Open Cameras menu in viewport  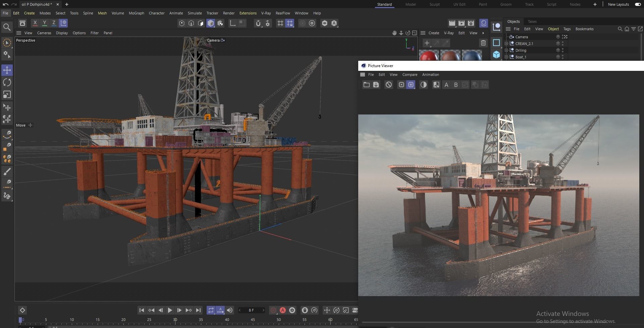click(44, 33)
